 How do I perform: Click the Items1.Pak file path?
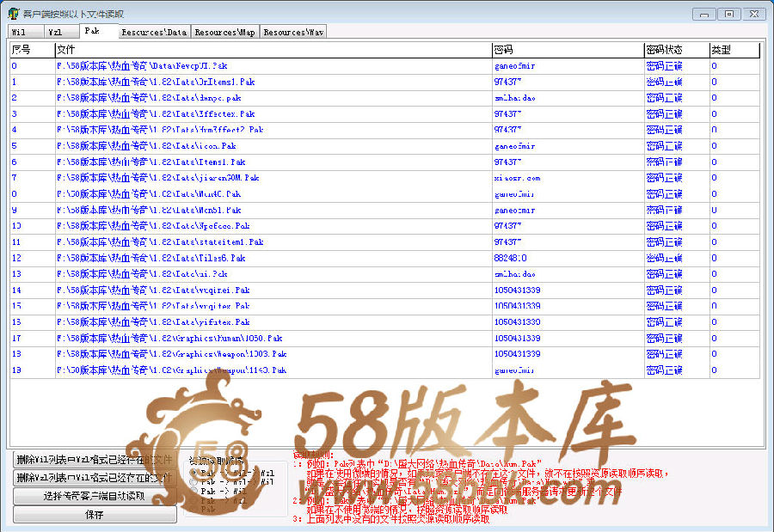coord(151,162)
